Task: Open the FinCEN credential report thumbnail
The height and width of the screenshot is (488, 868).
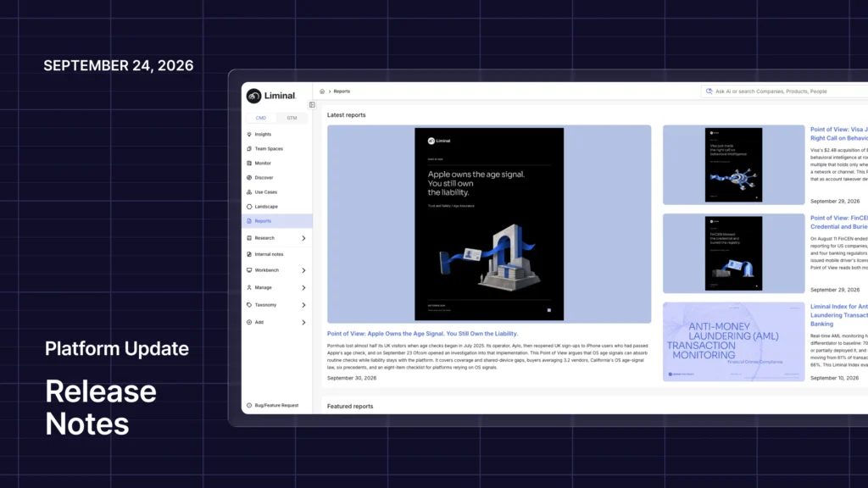Action: tap(733, 253)
